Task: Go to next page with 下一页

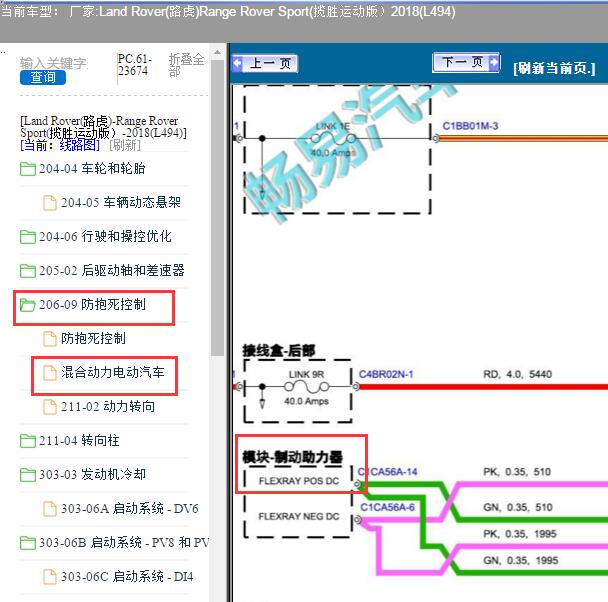Action: coord(466,62)
